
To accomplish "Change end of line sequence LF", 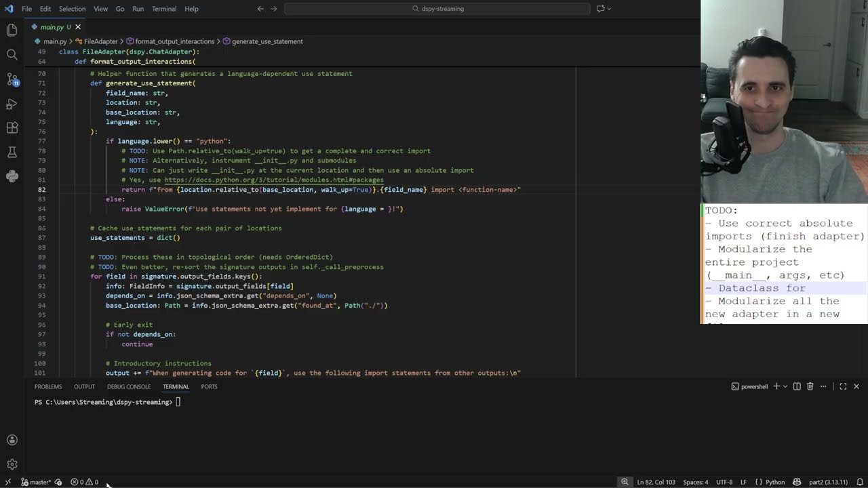I will [744, 482].
